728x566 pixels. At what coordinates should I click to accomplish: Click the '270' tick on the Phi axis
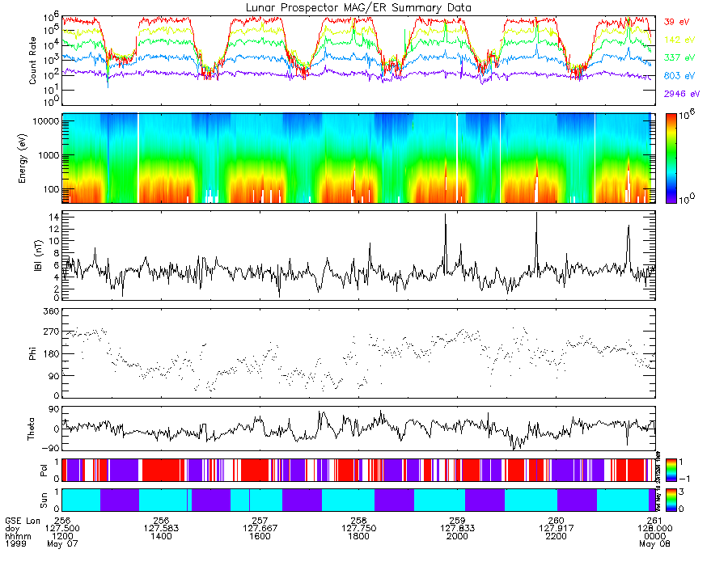point(51,332)
